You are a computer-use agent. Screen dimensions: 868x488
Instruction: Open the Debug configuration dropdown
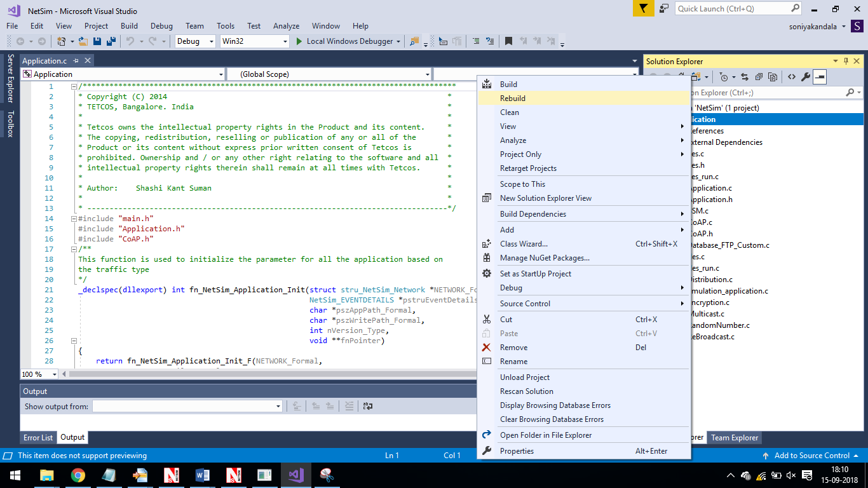pyautogui.click(x=196, y=41)
